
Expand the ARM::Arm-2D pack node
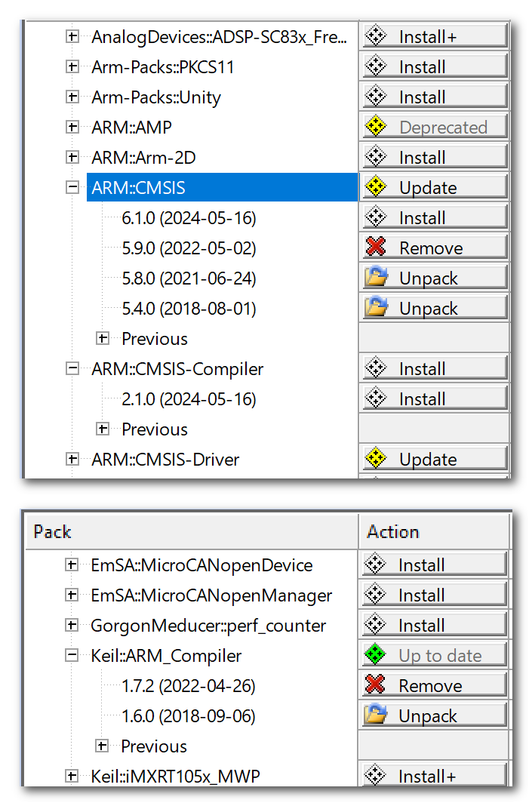pyautogui.click(x=72, y=157)
